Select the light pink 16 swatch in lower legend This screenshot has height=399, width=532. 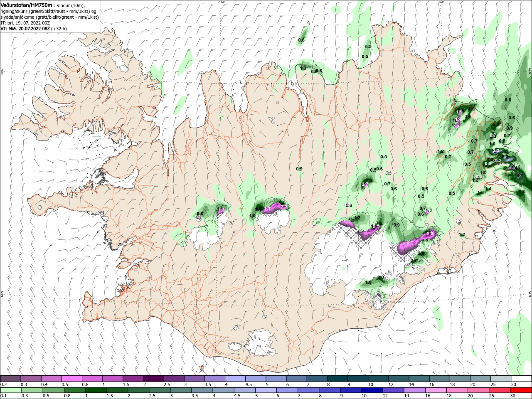[436, 390]
